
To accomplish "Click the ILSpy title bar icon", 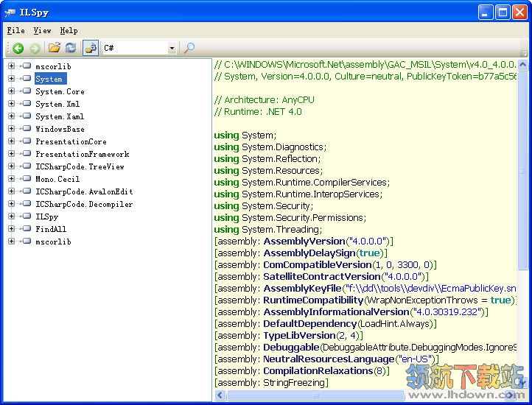I will pos(10,13).
